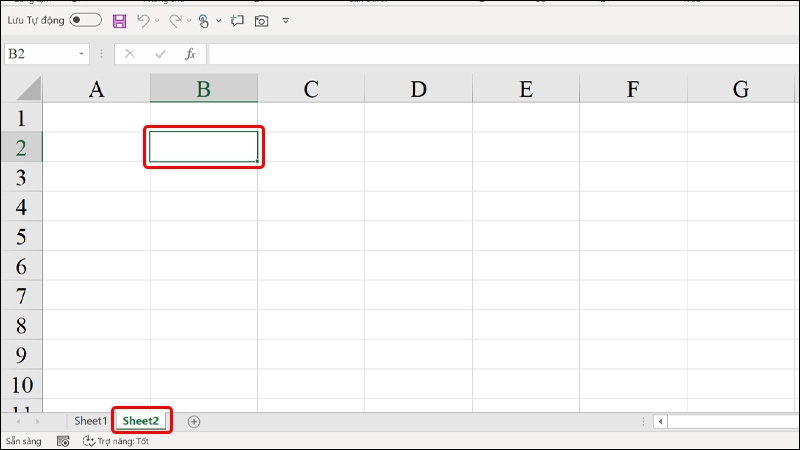Click the tab bar split dots handle
This screenshot has width=800, height=450.
pos(643,421)
